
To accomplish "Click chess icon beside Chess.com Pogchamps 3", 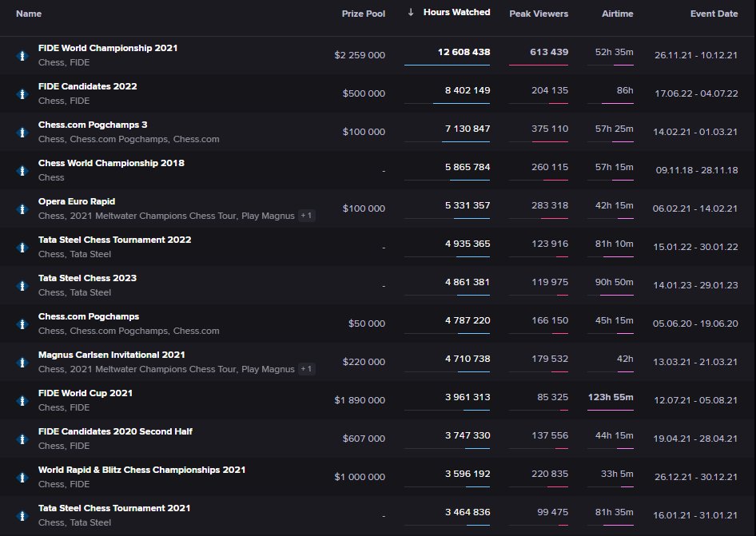I will [22, 132].
